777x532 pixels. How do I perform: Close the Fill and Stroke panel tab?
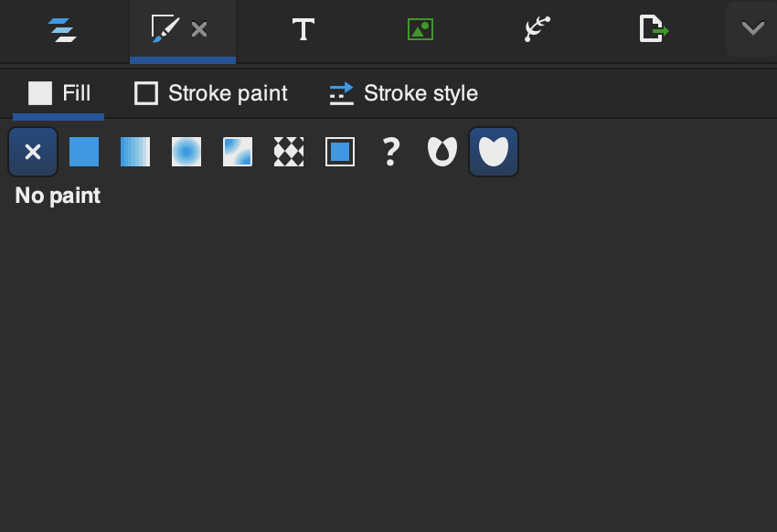(x=199, y=30)
